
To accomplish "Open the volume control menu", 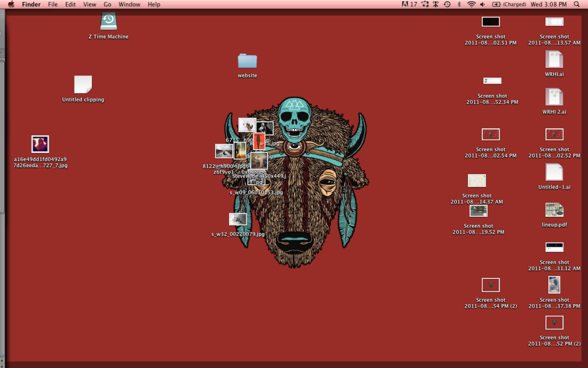I will (x=482, y=4).
